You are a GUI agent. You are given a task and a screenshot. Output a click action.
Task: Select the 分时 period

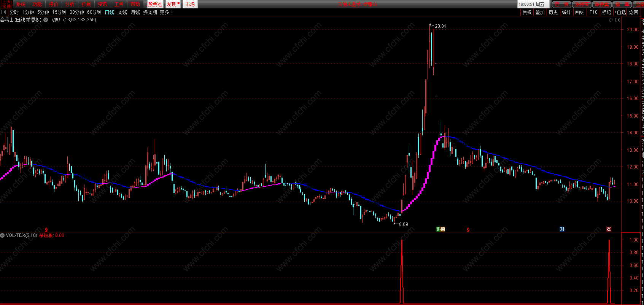(14, 12)
